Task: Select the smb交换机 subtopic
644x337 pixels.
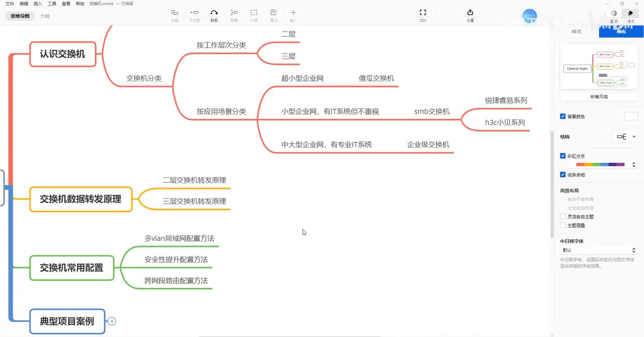Action: 432,111
